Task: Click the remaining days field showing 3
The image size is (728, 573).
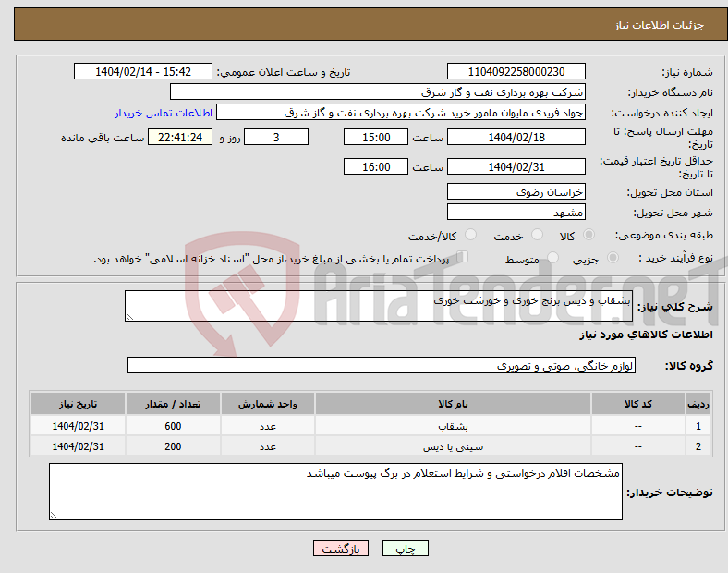Action: click(x=276, y=137)
